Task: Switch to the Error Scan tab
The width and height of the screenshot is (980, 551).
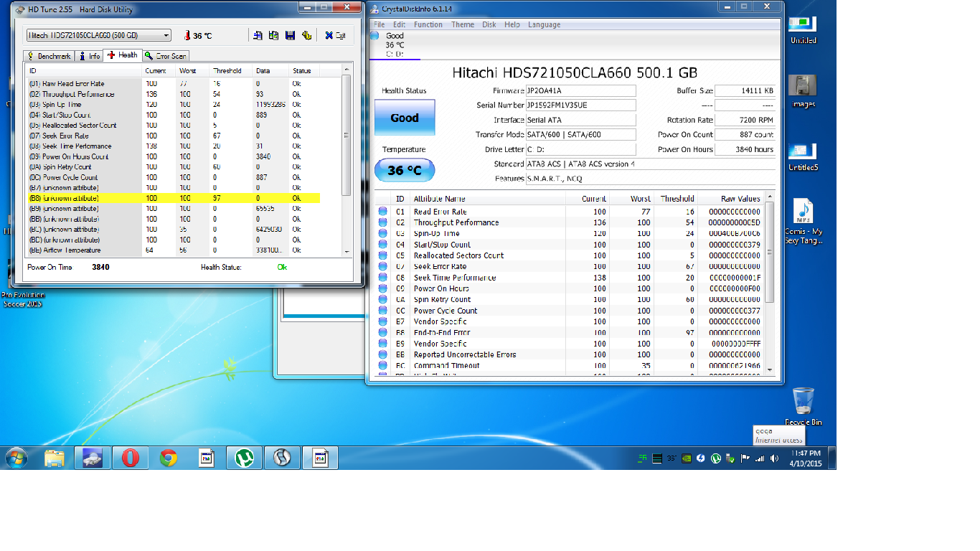Action: point(166,56)
